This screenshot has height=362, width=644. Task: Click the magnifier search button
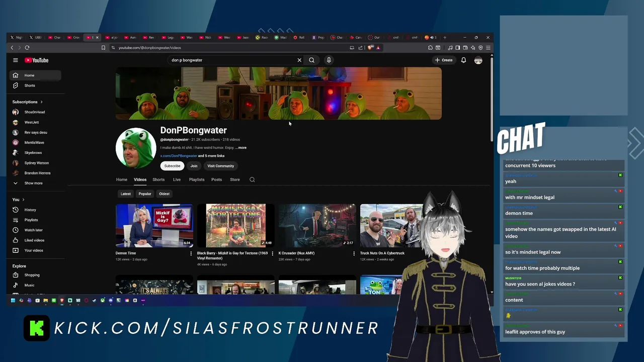[x=311, y=60]
